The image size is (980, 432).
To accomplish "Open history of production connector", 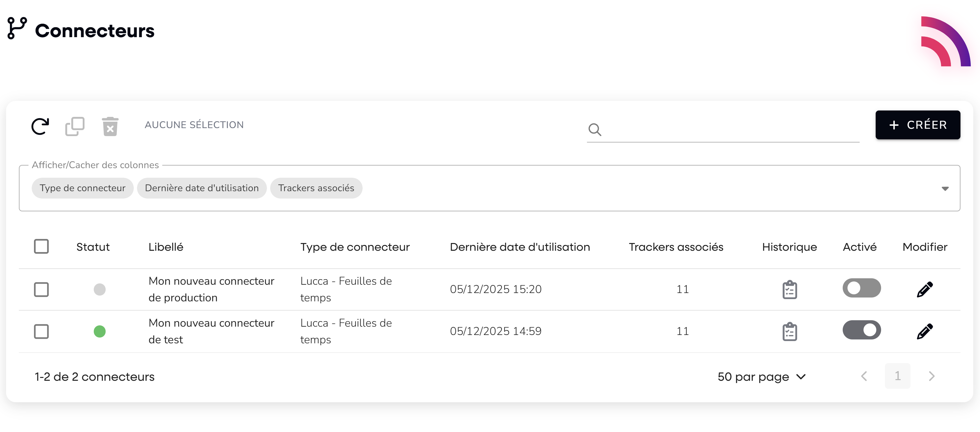I will (x=789, y=289).
